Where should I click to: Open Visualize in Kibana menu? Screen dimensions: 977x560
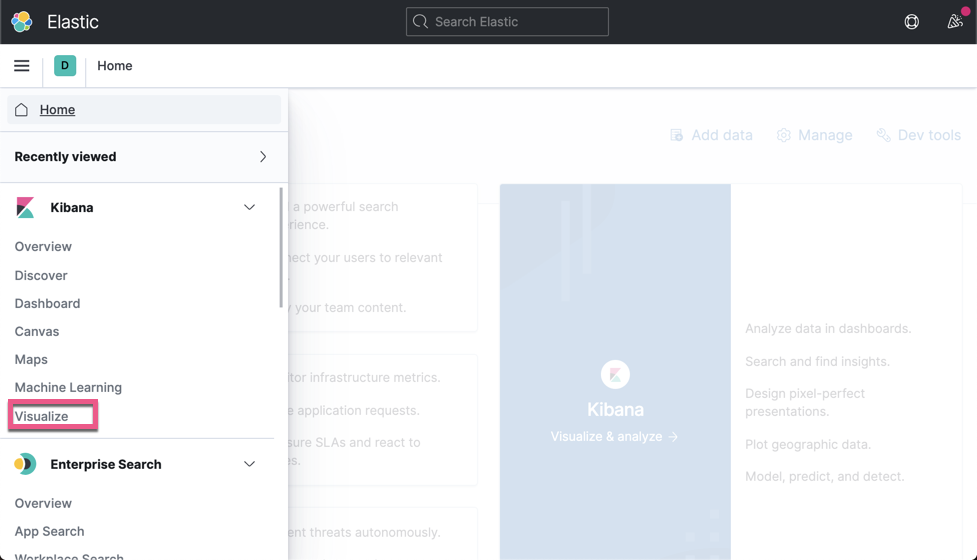pos(42,416)
